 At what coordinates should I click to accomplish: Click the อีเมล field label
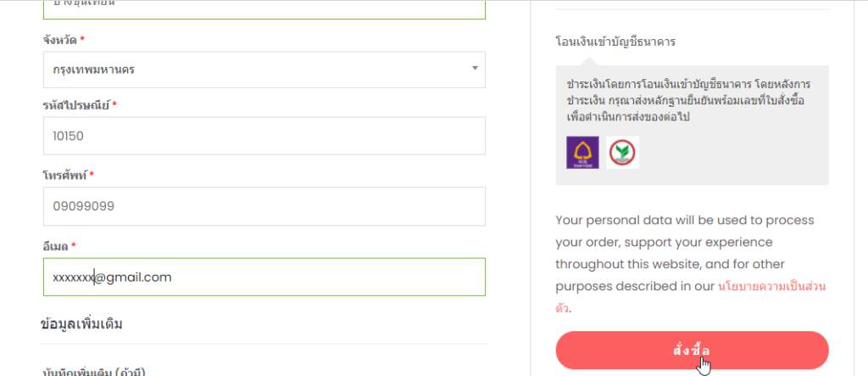point(56,245)
